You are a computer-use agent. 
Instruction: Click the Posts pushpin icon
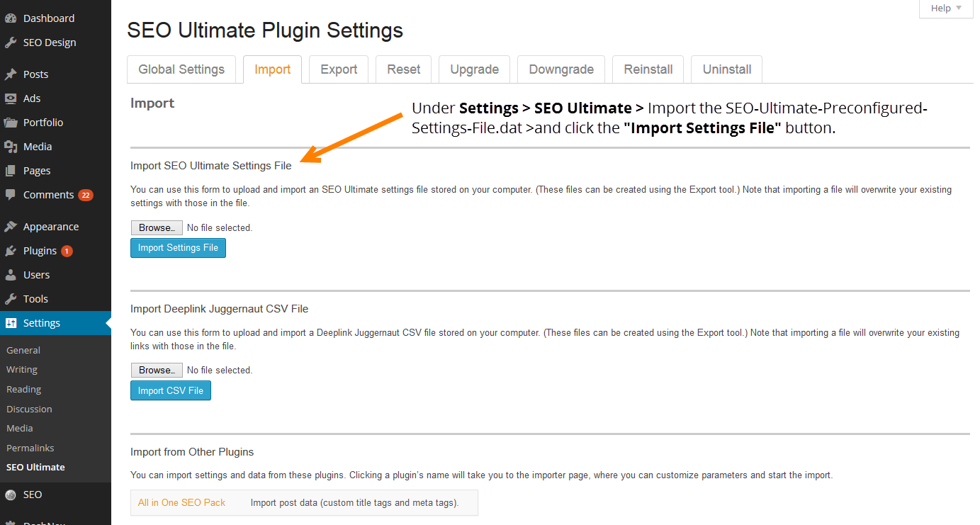pos(11,74)
